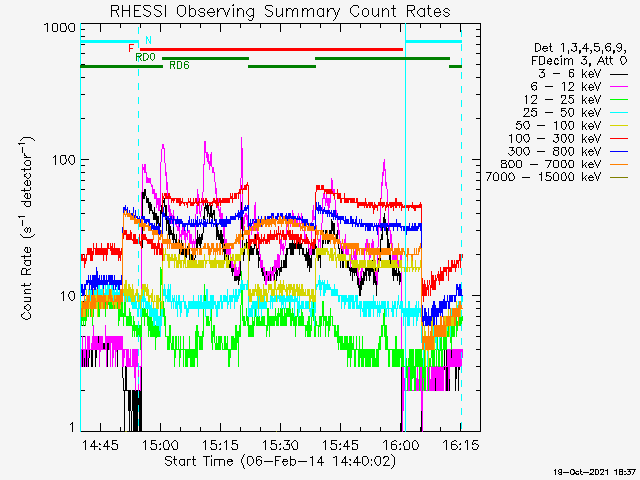Screen dimensions: 640x480
Task: Click the long red flare interval bar
Action: (271, 49)
